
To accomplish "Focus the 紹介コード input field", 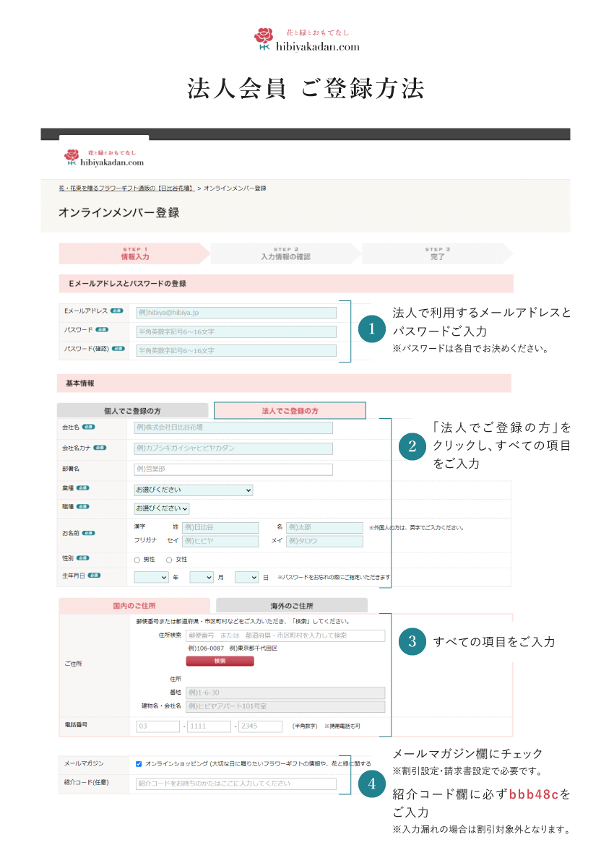I will click(236, 784).
